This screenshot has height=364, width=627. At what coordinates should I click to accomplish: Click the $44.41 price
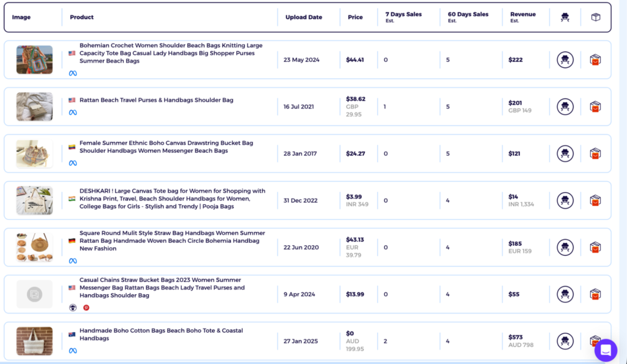coord(355,60)
